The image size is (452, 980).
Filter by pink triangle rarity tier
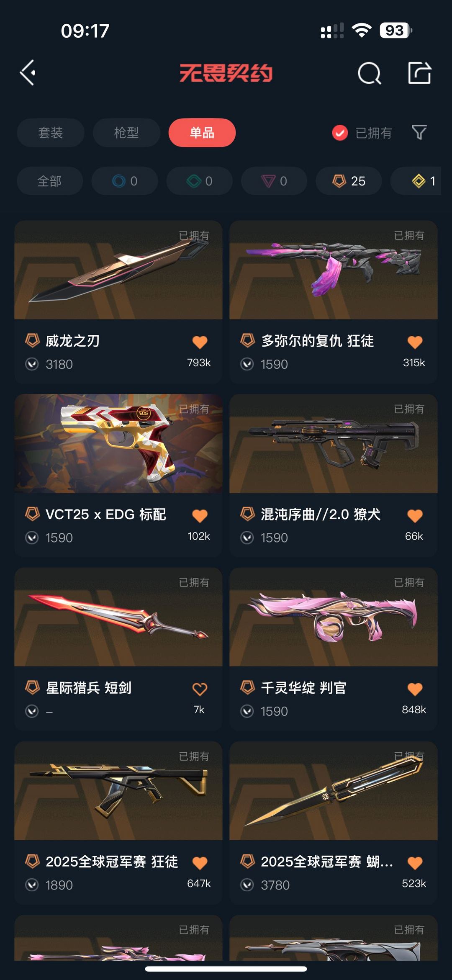(x=274, y=181)
